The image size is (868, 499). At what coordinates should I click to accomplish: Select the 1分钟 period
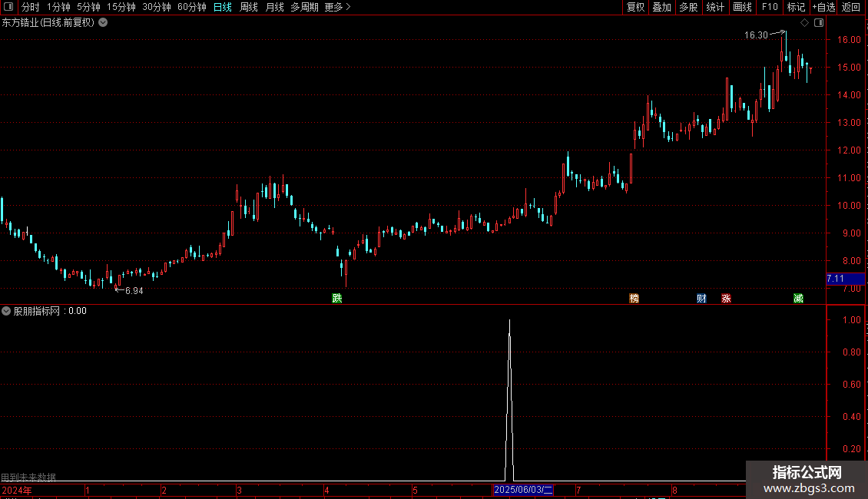[x=58, y=7]
